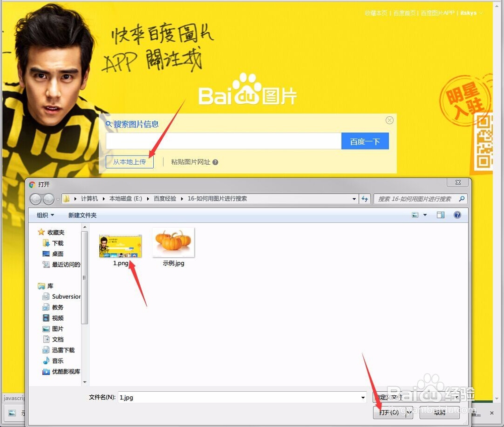Click the back navigation arrow in dialog
Image resolution: width=504 pixels, height=427 pixels.
pyautogui.click(x=35, y=199)
